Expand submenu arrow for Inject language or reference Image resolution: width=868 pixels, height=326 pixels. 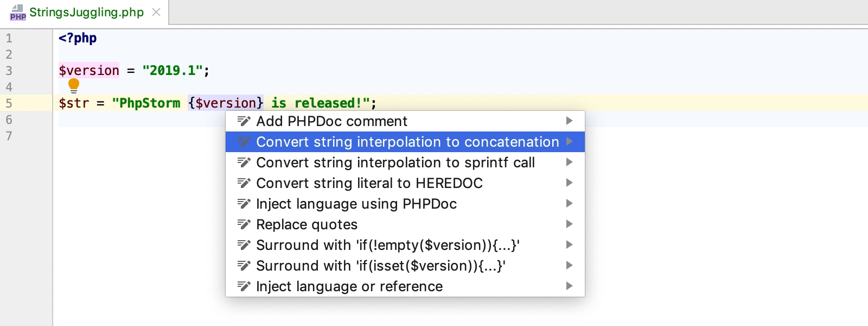569,286
